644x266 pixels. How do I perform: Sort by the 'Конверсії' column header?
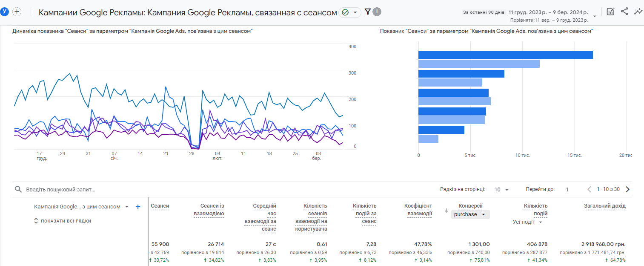pyautogui.click(x=470, y=206)
